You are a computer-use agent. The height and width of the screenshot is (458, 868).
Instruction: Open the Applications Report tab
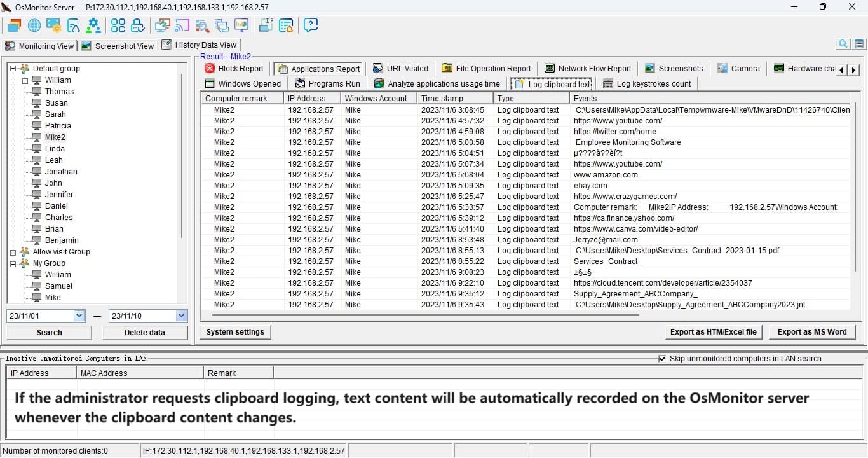[318, 69]
